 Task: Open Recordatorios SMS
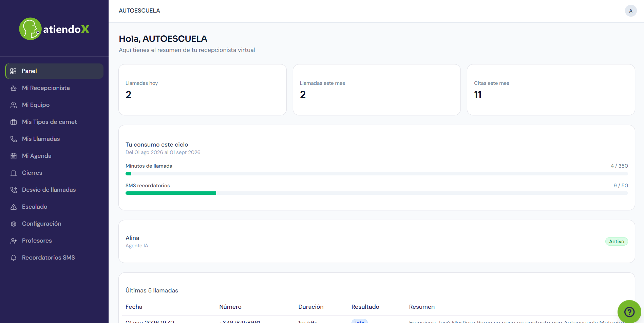[54, 258]
